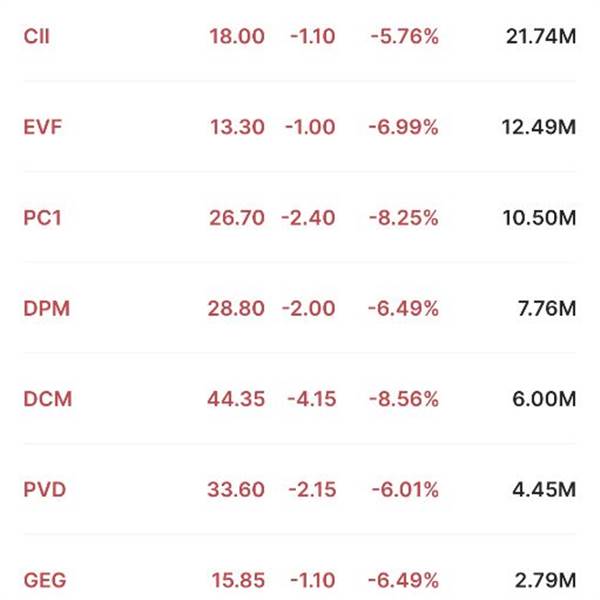This screenshot has height=600, width=600.
Task: Click CII's 21.74M volume value
Action: 538,36
